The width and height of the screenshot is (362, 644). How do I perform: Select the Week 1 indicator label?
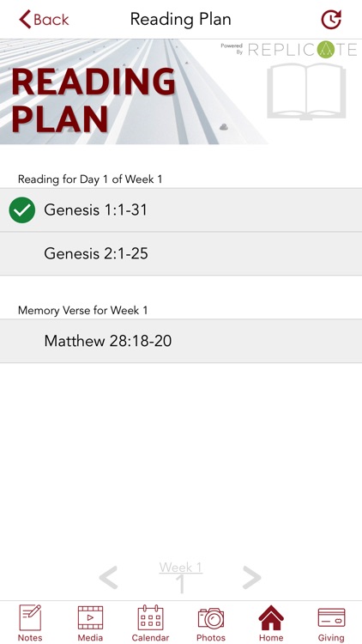[181, 568]
